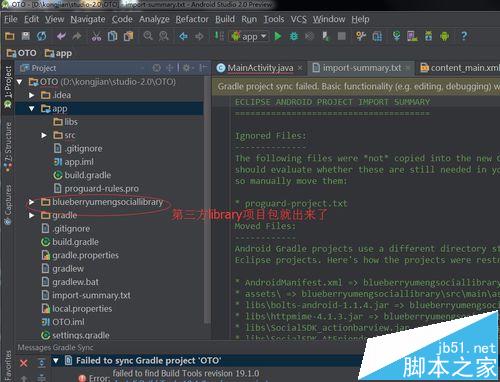Undo the last action via toolbar
Image resolution: width=500 pixels, height=382 pixels.
point(61,36)
